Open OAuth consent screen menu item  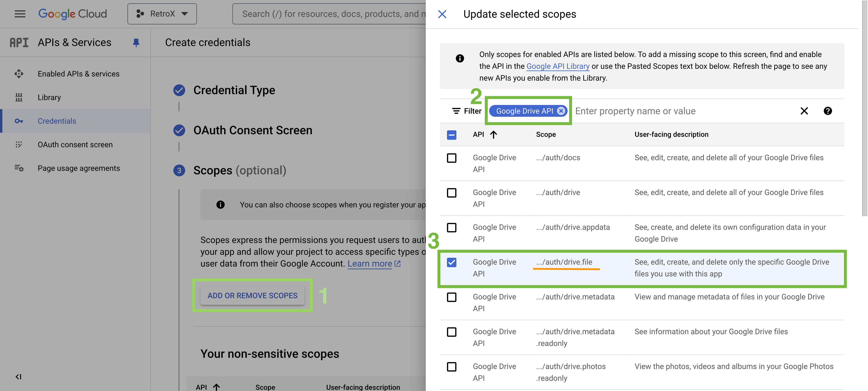click(x=75, y=145)
